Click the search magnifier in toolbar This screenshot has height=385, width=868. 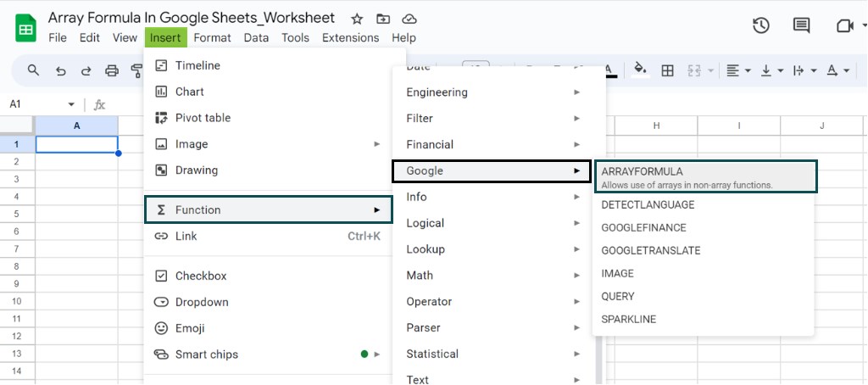point(33,70)
